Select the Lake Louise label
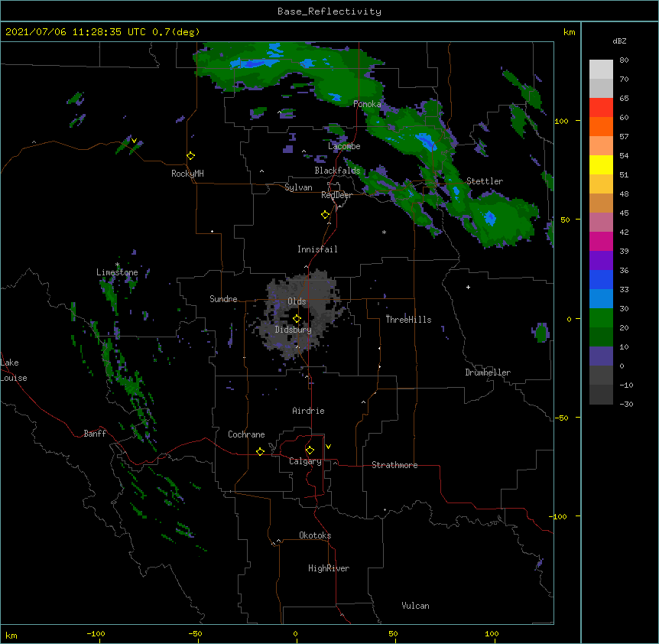The height and width of the screenshot is (644, 659). click(14, 370)
